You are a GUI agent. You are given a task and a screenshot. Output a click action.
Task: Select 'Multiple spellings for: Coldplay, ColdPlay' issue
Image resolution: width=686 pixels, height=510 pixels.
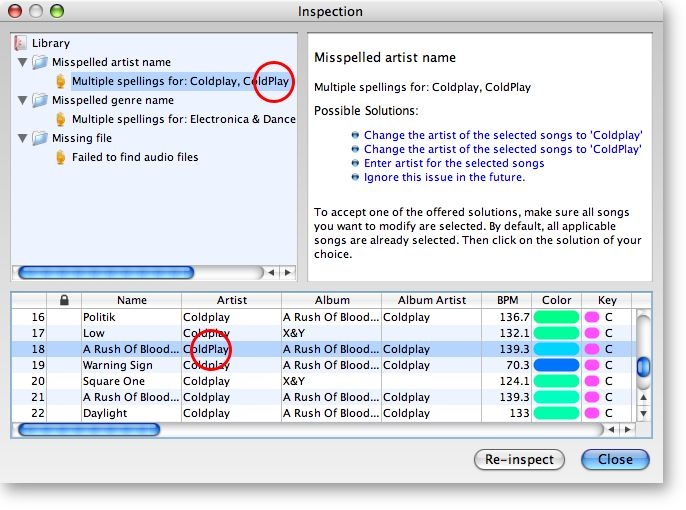point(180,81)
